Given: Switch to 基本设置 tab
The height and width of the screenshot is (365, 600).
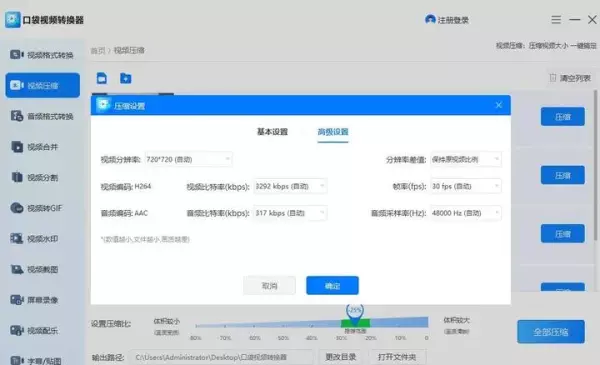Looking at the screenshot, I should (272, 132).
